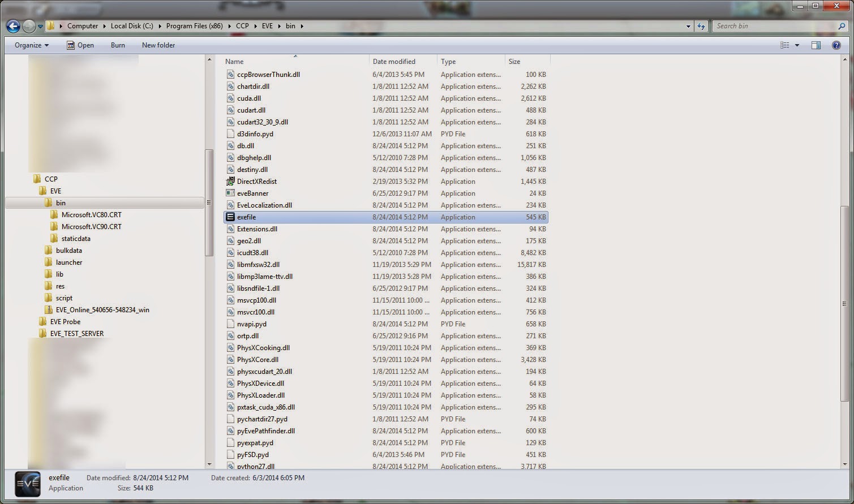854x504 pixels.
Task: Click the Open toolbar button
Action: coord(80,45)
